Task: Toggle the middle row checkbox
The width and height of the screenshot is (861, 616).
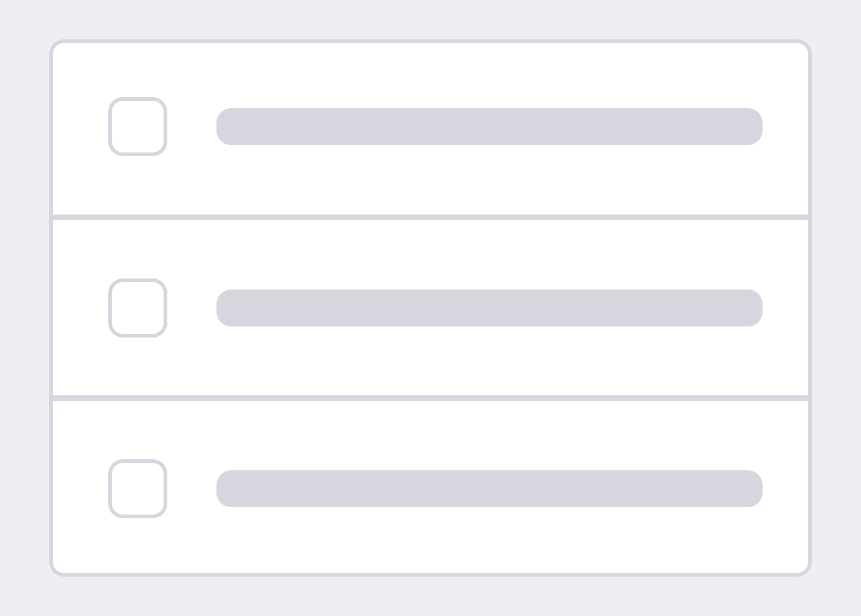Action: 138,308
